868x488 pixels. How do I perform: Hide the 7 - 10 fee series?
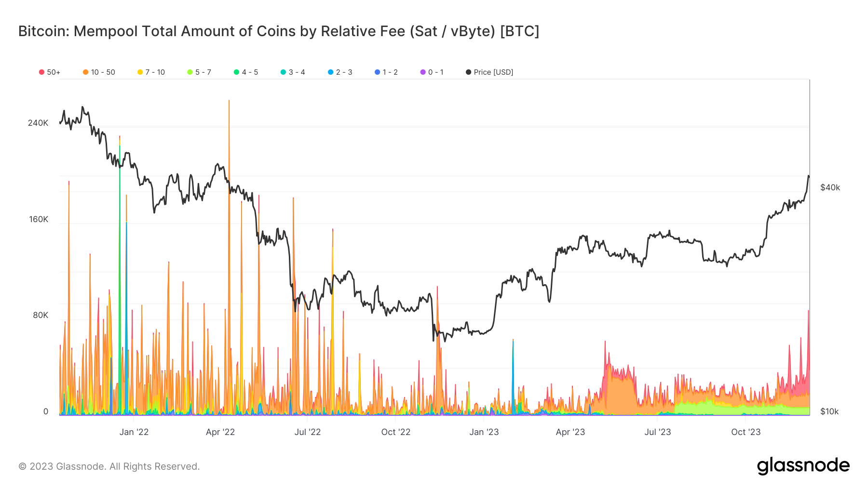click(x=151, y=72)
